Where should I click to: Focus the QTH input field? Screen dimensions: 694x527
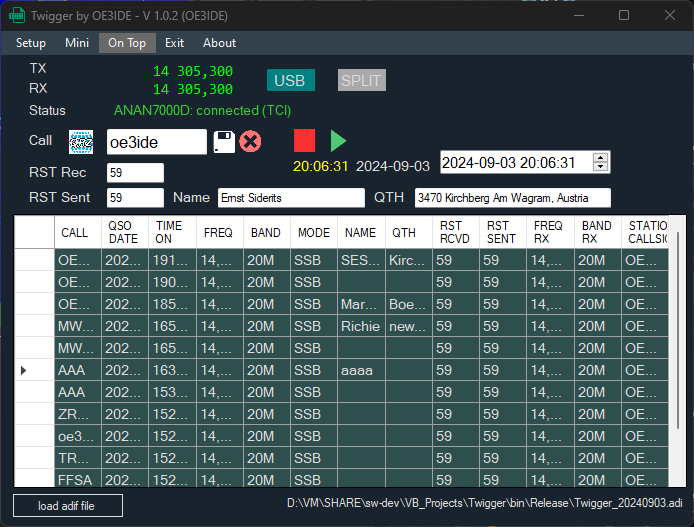click(513, 197)
